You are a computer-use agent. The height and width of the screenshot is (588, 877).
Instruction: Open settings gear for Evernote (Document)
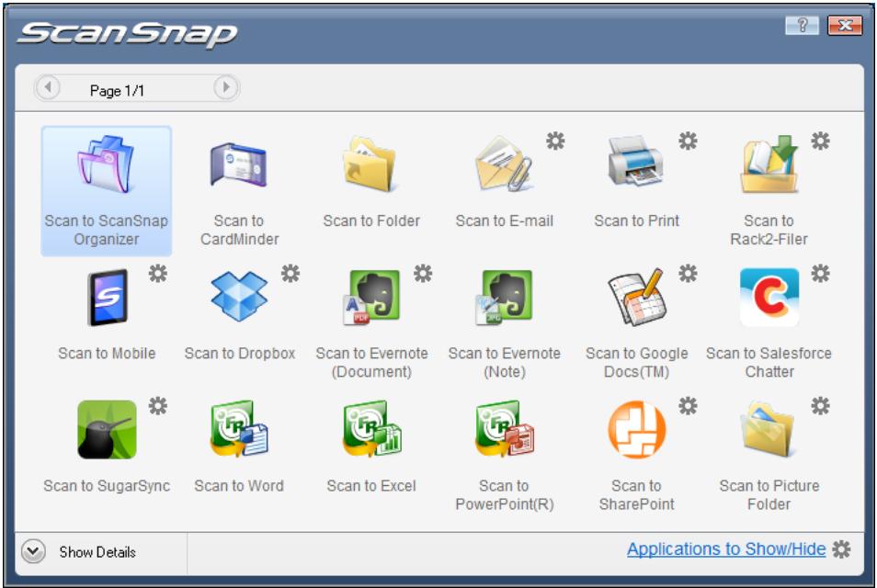(x=423, y=273)
